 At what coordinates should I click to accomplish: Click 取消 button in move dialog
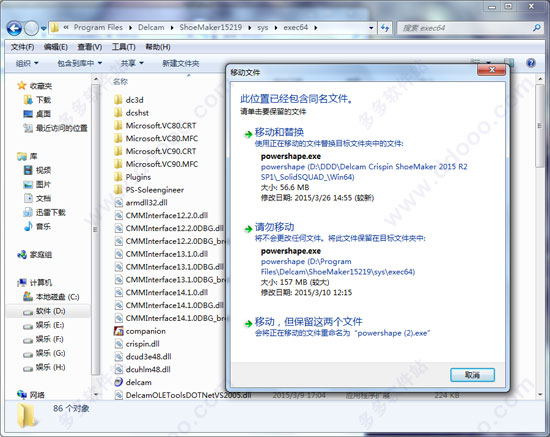472,375
